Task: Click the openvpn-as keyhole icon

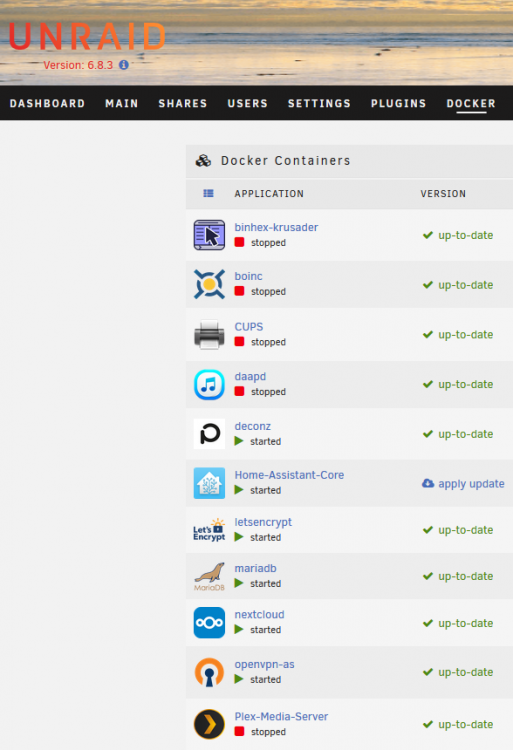Action: coord(209,672)
